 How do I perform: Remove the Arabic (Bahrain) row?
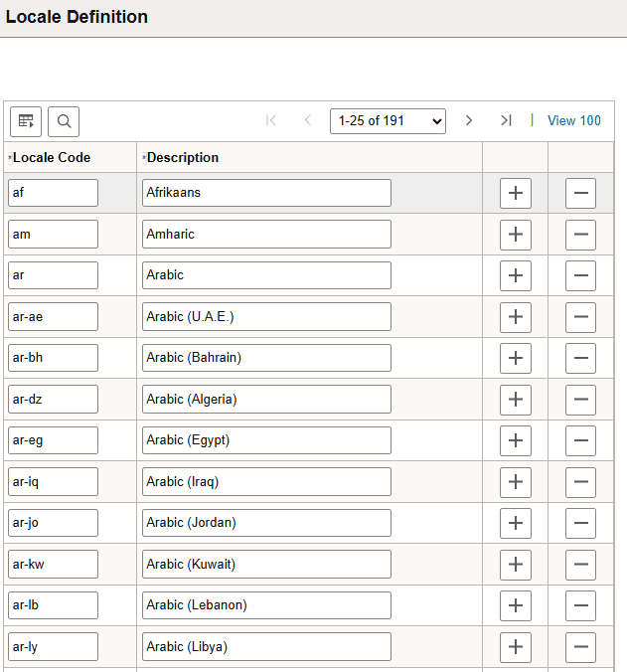(x=580, y=358)
